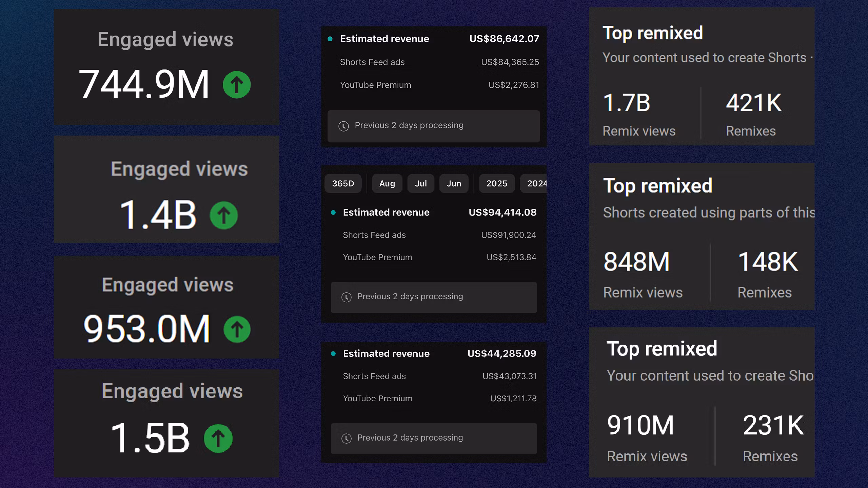The width and height of the screenshot is (868, 488).
Task: Click green up arrow beside 953.0M
Action: point(237,329)
